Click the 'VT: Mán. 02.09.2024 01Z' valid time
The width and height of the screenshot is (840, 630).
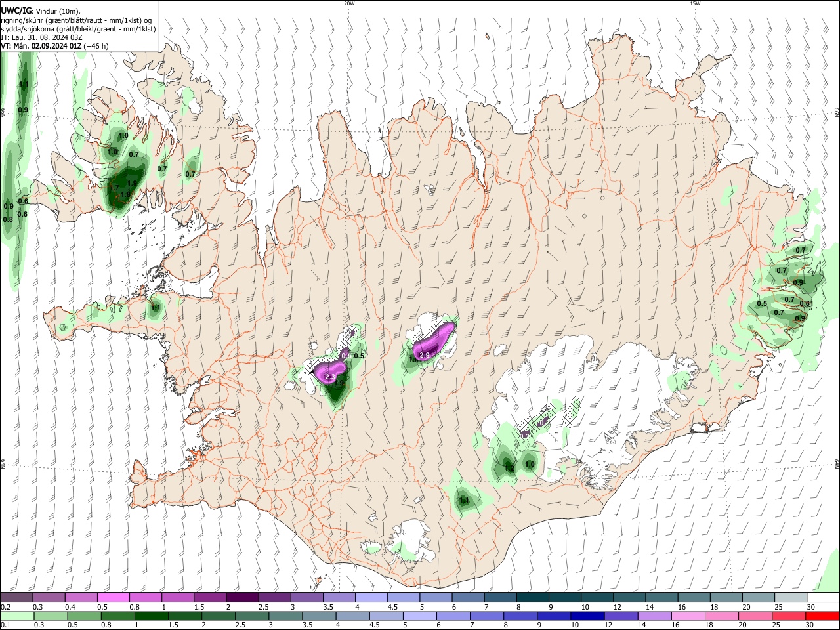(x=41, y=46)
